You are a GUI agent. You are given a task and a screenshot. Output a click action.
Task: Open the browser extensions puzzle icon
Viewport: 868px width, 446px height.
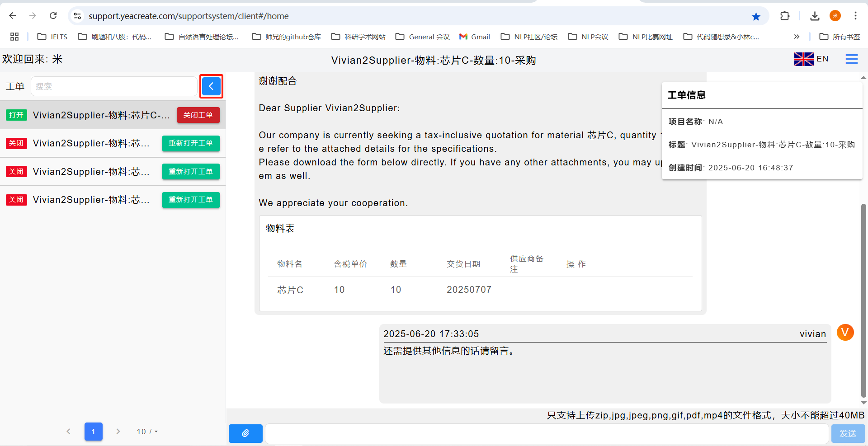click(785, 16)
